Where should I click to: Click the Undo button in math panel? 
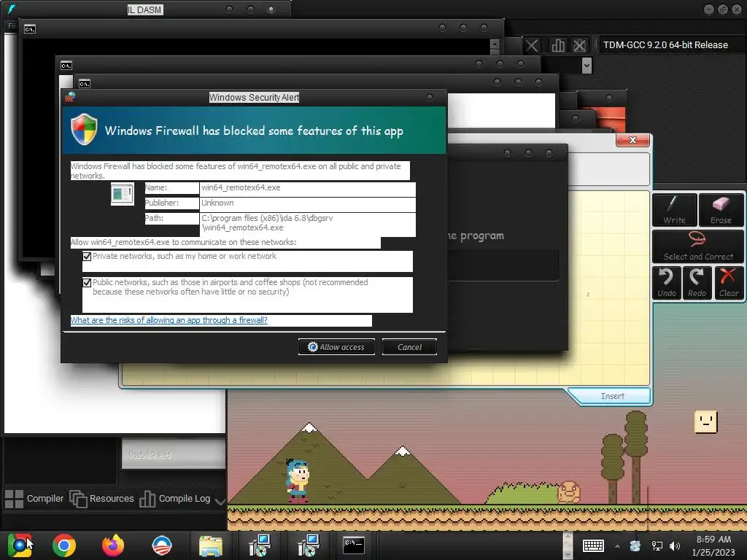click(667, 282)
